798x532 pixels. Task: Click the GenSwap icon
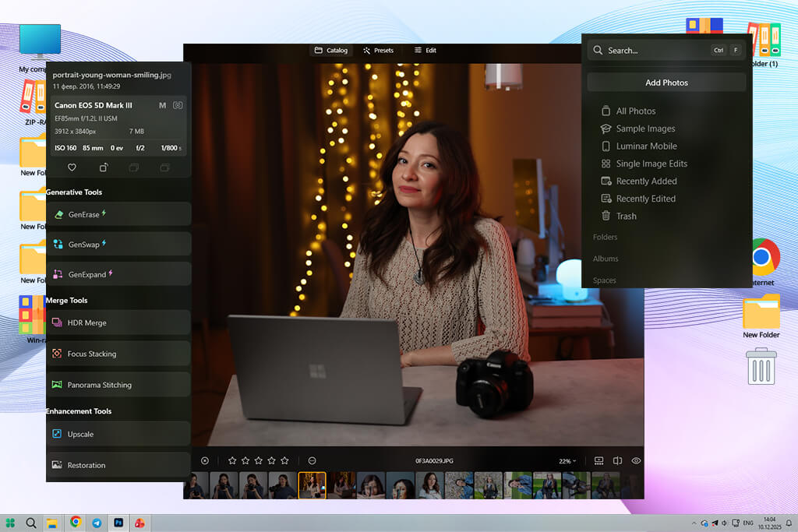[58, 244]
